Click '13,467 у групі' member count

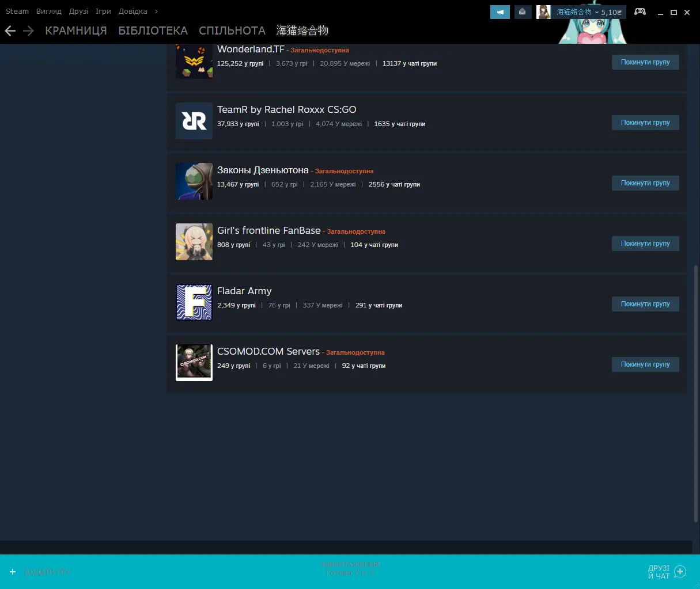click(238, 185)
